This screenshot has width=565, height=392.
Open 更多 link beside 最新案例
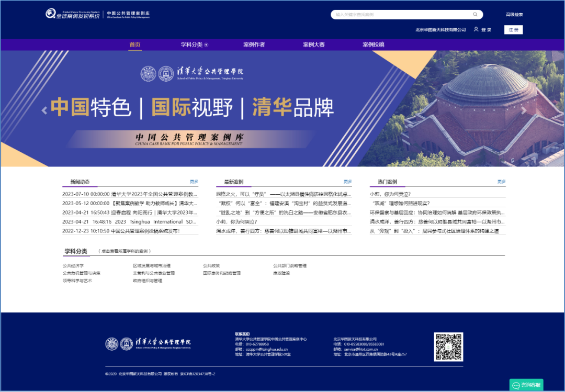pyautogui.click(x=348, y=182)
